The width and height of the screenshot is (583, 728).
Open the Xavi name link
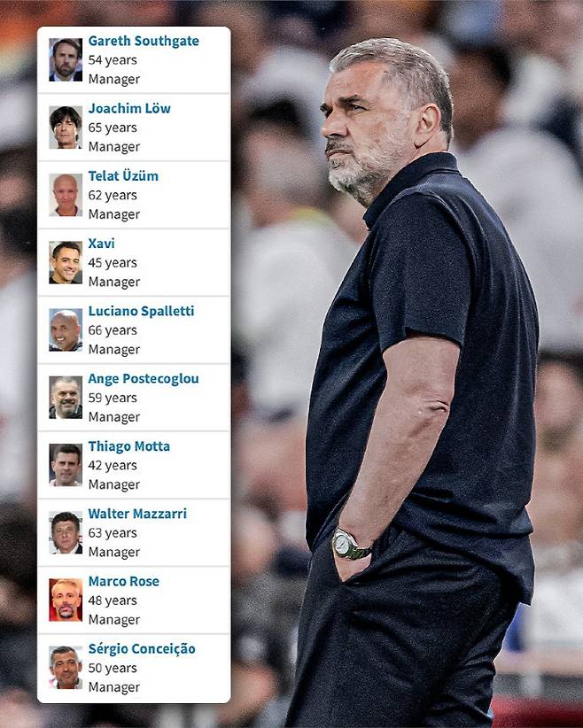click(x=102, y=244)
